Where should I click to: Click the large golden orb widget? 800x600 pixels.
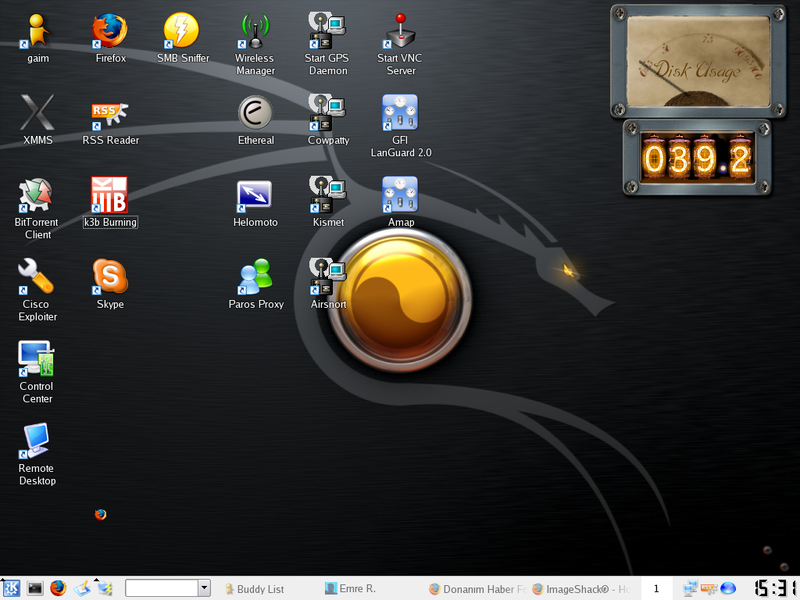coord(401,300)
